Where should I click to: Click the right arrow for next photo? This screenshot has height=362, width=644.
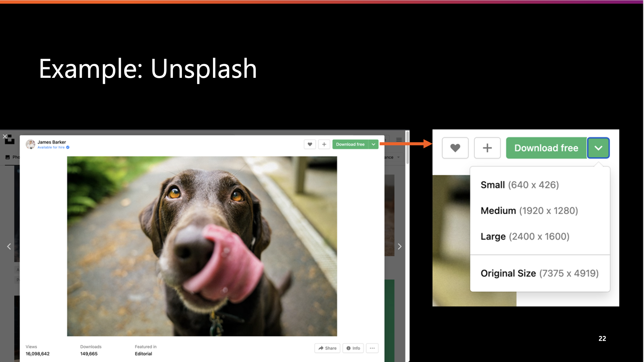coord(400,247)
